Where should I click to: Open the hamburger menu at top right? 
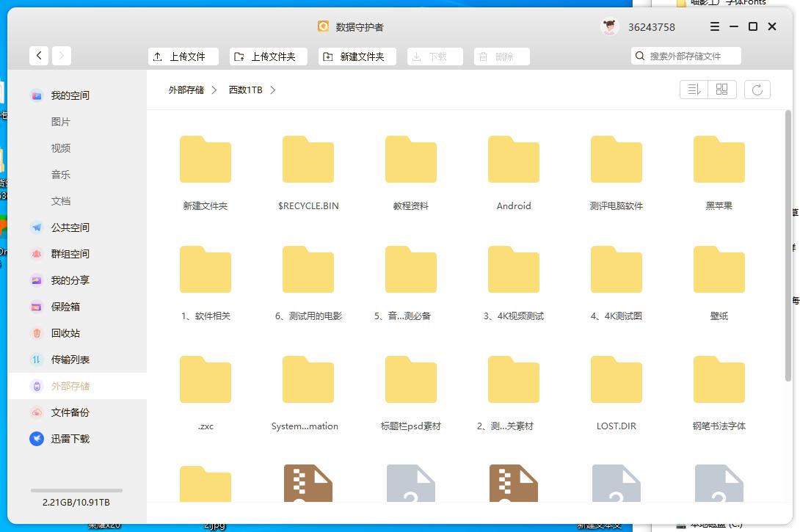(x=713, y=26)
